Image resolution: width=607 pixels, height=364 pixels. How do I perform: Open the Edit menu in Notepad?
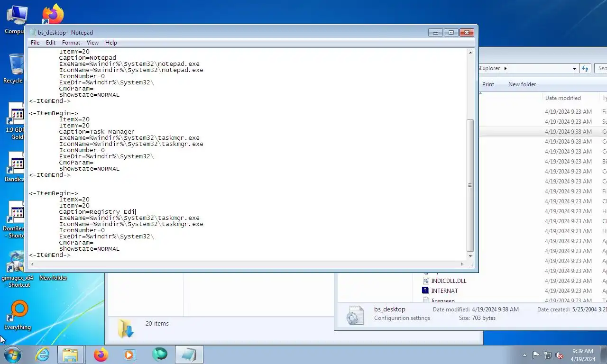[x=51, y=43]
